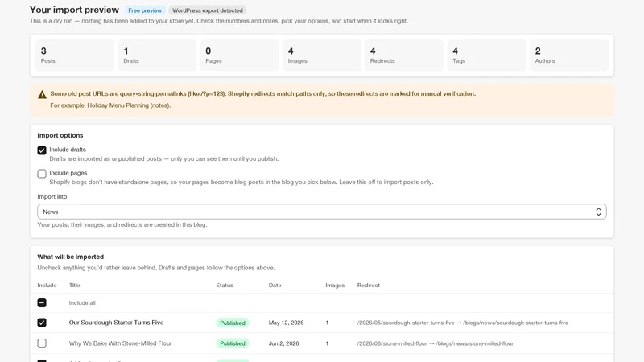This screenshot has height=362, width=644.
Task: Enable the Include pages checkbox
Action: pos(42,174)
